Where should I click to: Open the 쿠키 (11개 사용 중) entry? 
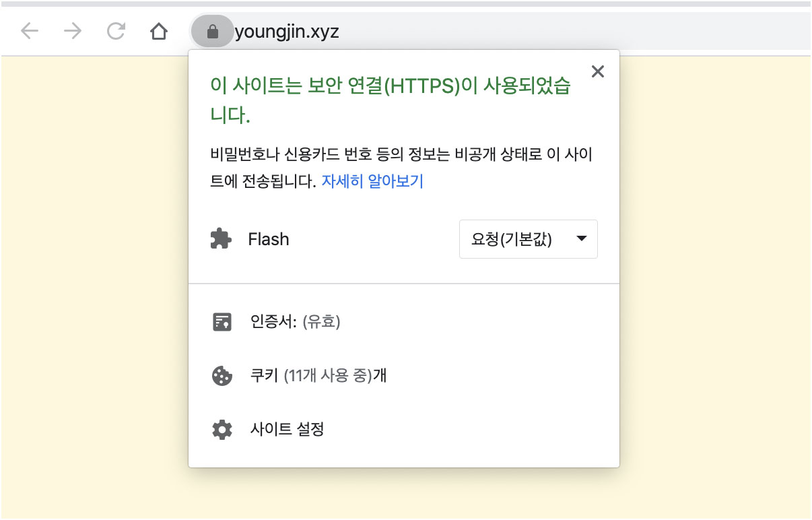404,375
